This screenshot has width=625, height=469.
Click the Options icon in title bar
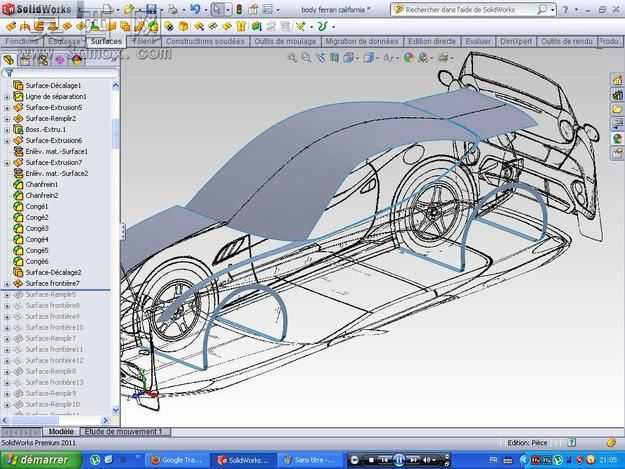[x=268, y=9]
